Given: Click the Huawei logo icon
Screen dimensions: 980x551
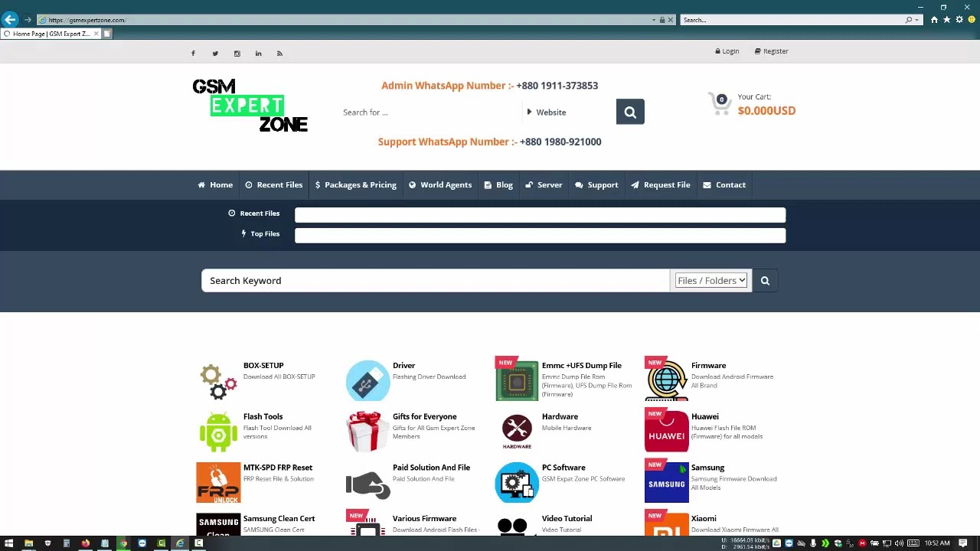Looking at the screenshot, I should 666,432.
